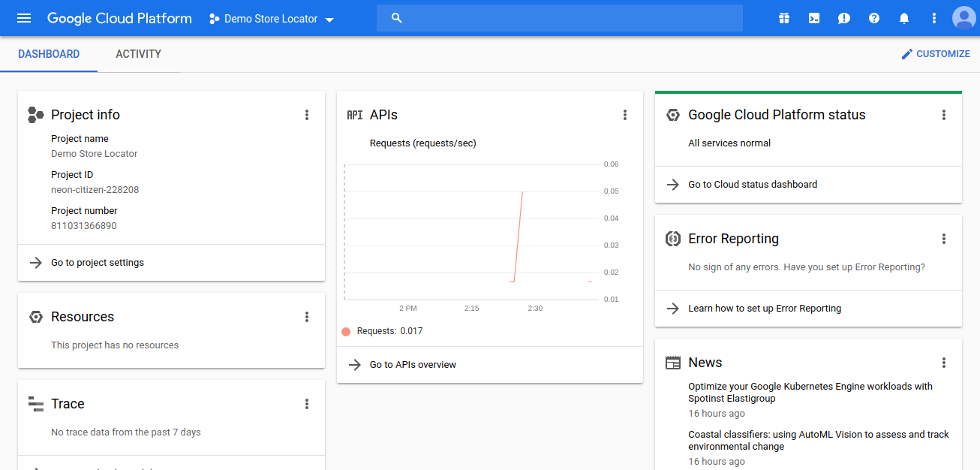Viewport: 980px width, 470px height.
Task: Expand the Demo Store Locator project selector
Action: [x=272, y=19]
